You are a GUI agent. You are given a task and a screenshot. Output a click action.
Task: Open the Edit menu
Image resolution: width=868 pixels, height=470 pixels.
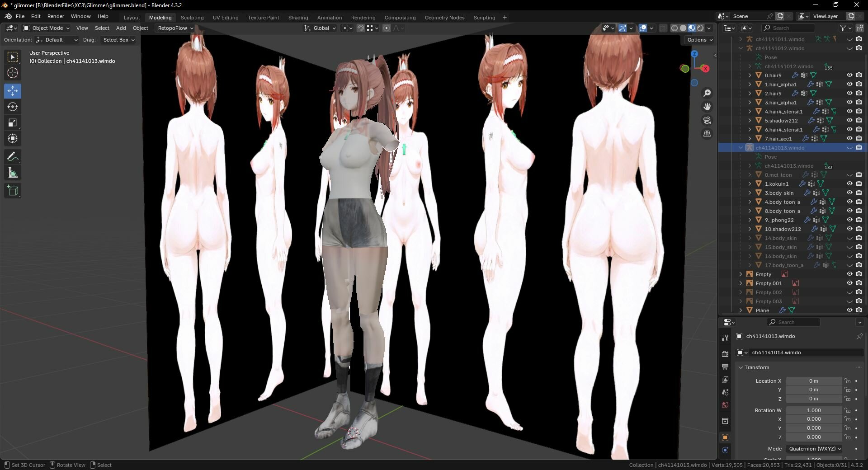pyautogui.click(x=36, y=16)
